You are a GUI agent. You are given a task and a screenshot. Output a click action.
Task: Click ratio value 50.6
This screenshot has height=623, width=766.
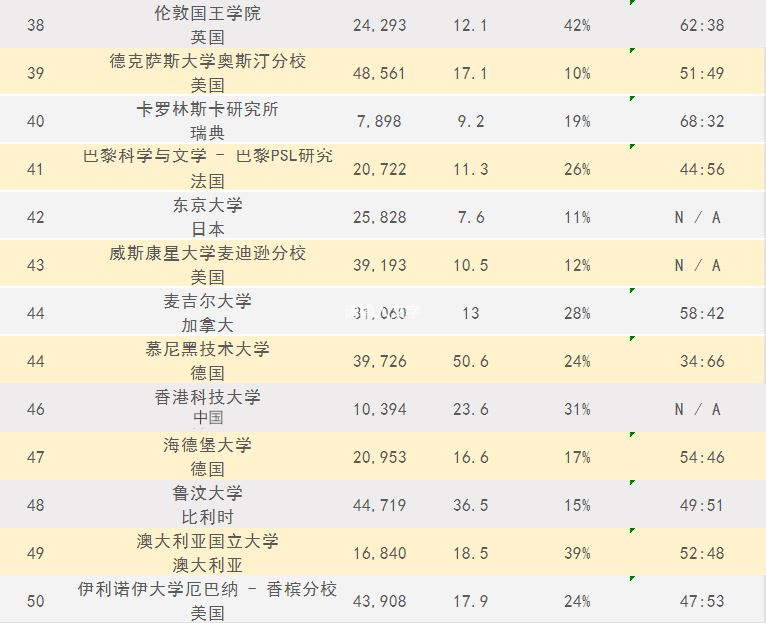pos(470,361)
